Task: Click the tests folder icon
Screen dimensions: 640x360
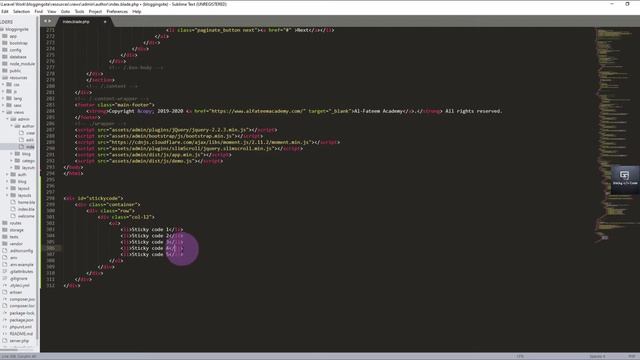Action: point(5,237)
